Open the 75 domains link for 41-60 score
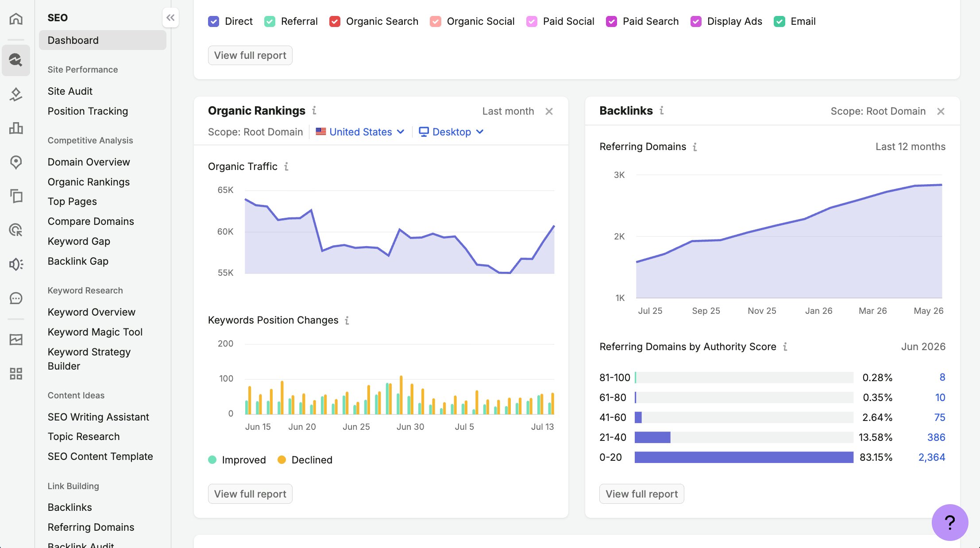980x548 pixels. [x=940, y=417]
